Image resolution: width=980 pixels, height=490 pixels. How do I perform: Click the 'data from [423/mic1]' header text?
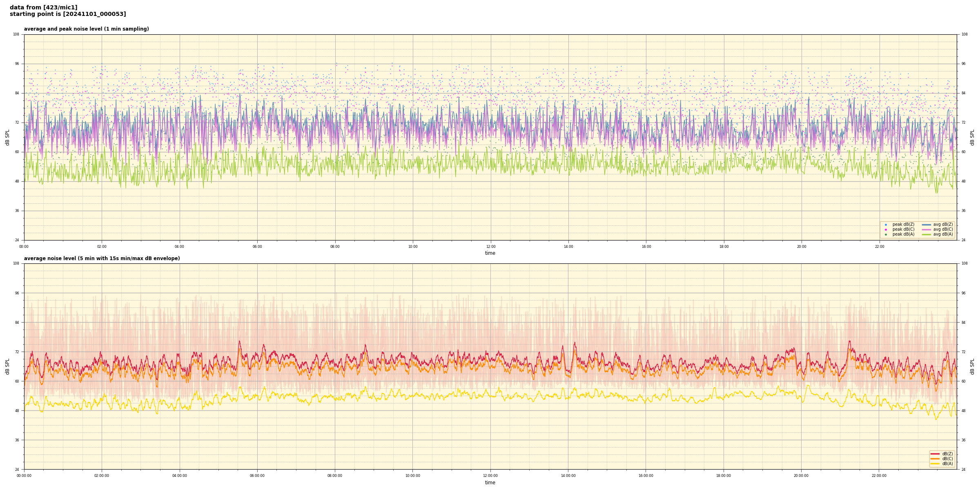[43, 7]
